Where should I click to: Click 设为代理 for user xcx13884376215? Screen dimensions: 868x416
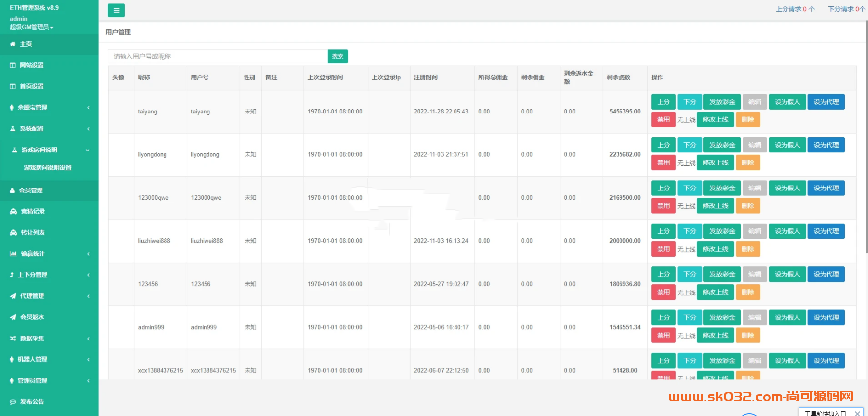click(x=826, y=361)
